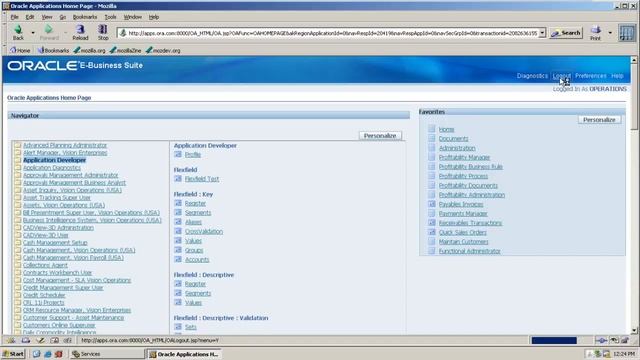The height and width of the screenshot is (360, 640).
Task: Open the CrossValidation link
Action: 204,231
